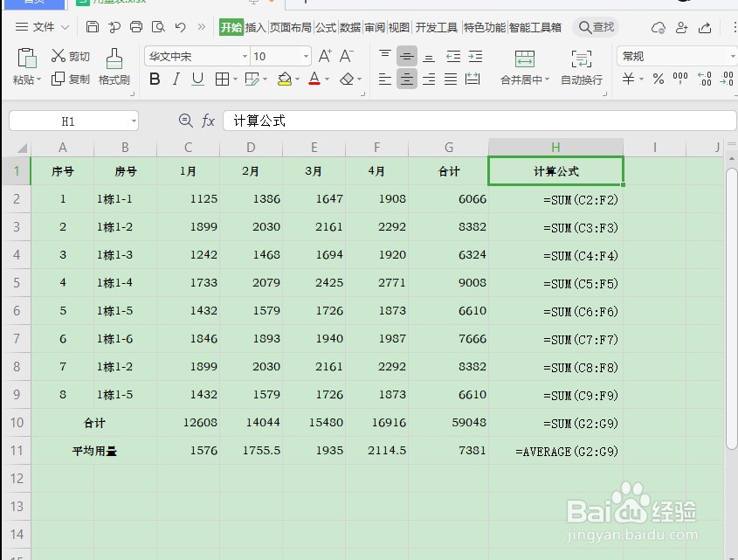Click the Paste clipboard icon
This screenshot has height=560, width=738.
(27, 59)
